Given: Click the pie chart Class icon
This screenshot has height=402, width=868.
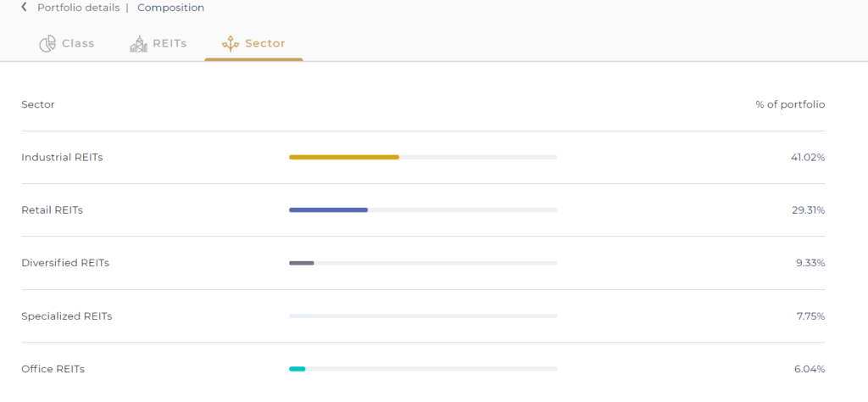Looking at the screenshot, I should pyautogui.click(x=47, y=44).
